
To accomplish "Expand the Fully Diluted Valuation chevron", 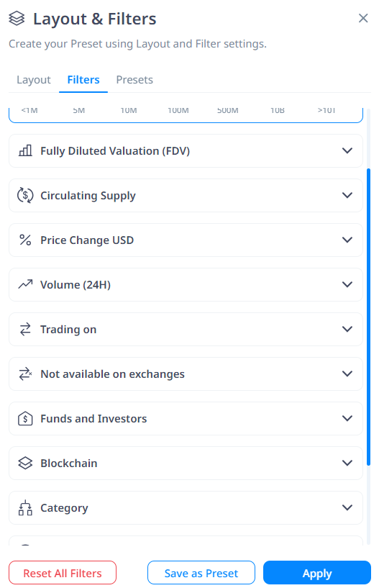I will pos(347,150).
